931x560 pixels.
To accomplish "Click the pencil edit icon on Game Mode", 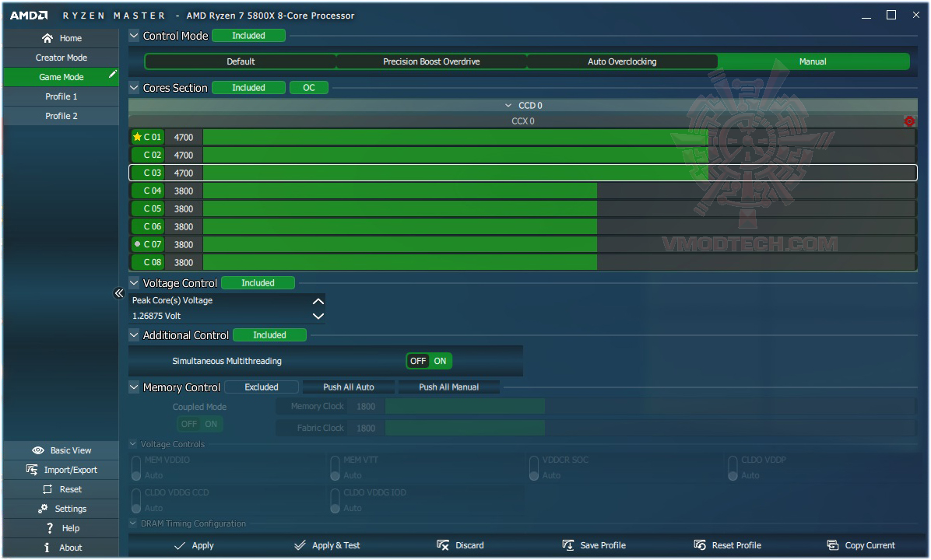I will coord(112,74).
